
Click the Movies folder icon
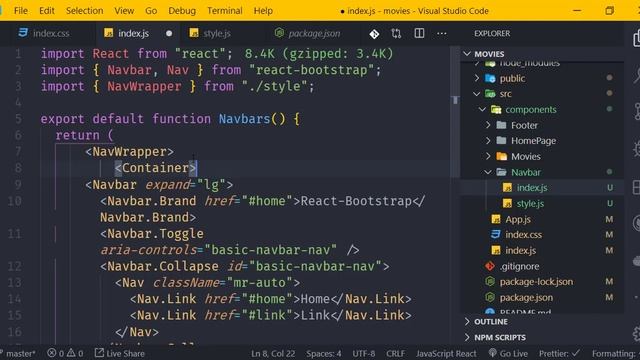(x=502, y=156)
